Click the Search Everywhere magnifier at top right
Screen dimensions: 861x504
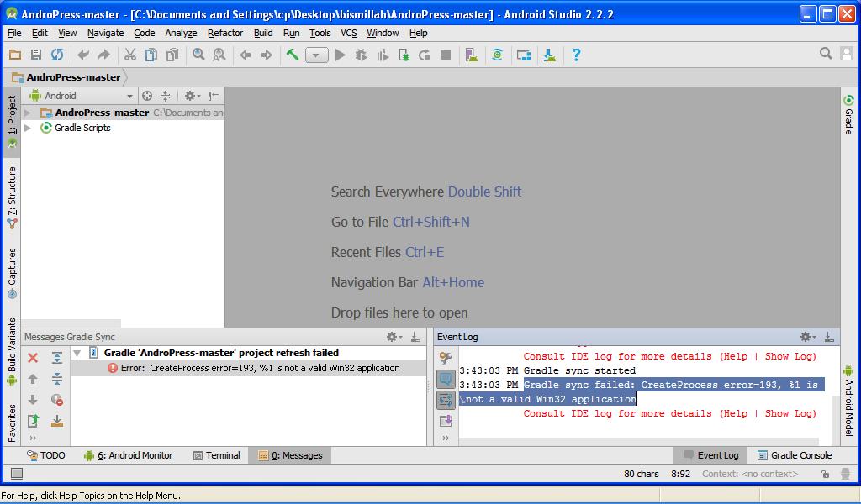click(x=826, y=53)
